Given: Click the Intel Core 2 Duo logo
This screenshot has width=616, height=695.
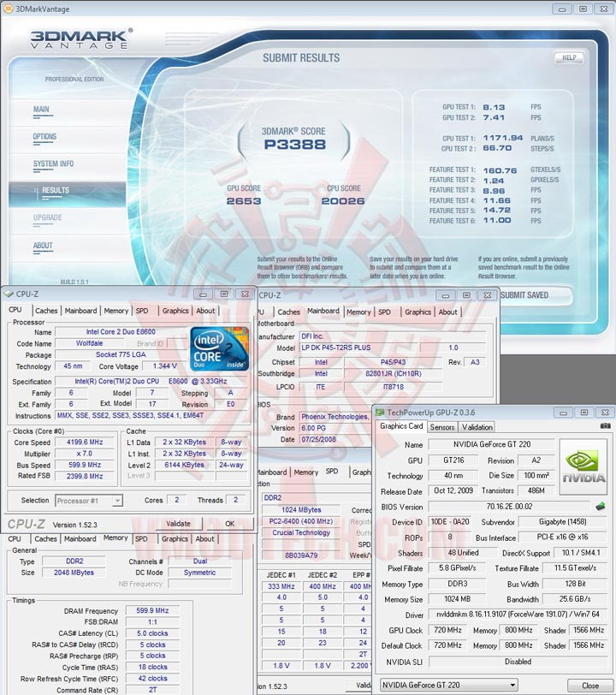Looking at the screenshot, I should (220, 349).
